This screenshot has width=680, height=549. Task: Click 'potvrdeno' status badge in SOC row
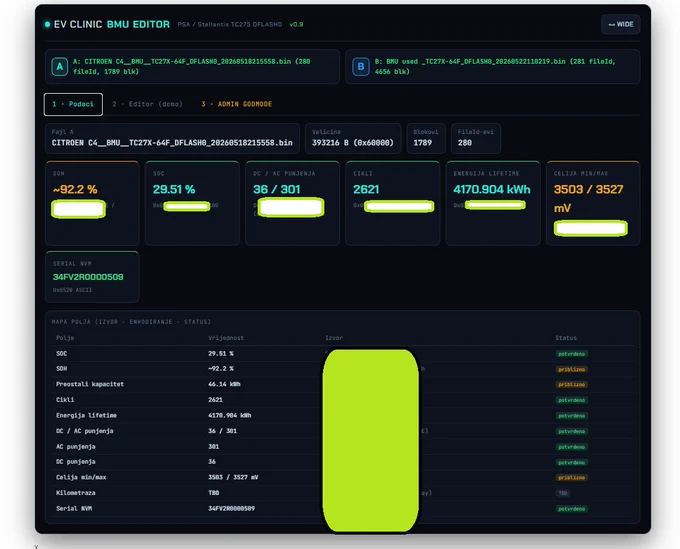572,354
